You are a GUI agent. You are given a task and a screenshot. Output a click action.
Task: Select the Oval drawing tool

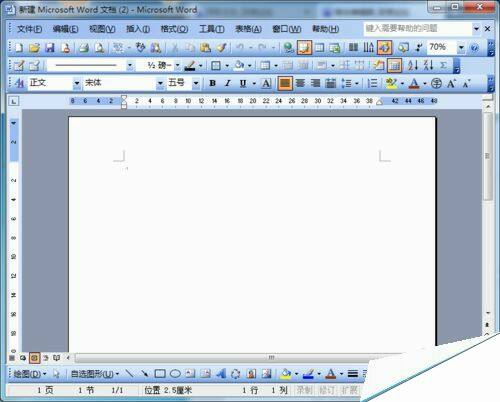[x=175, y=374]
